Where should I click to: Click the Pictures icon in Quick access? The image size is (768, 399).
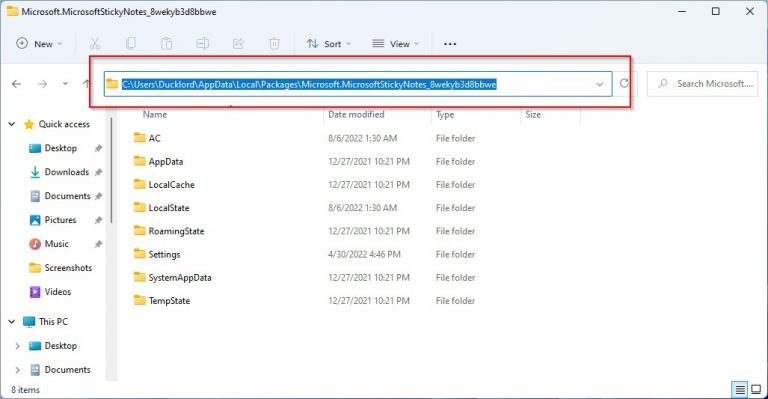35,220
